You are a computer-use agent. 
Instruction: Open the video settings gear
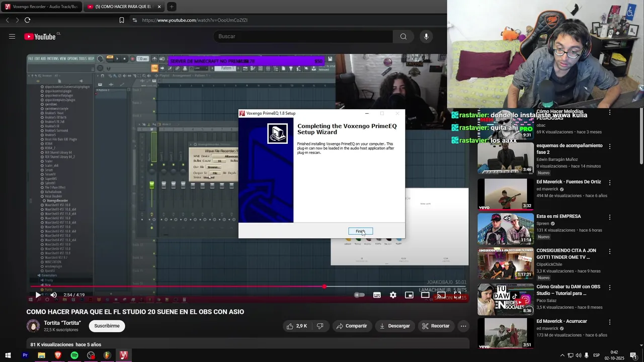(393, 295)
